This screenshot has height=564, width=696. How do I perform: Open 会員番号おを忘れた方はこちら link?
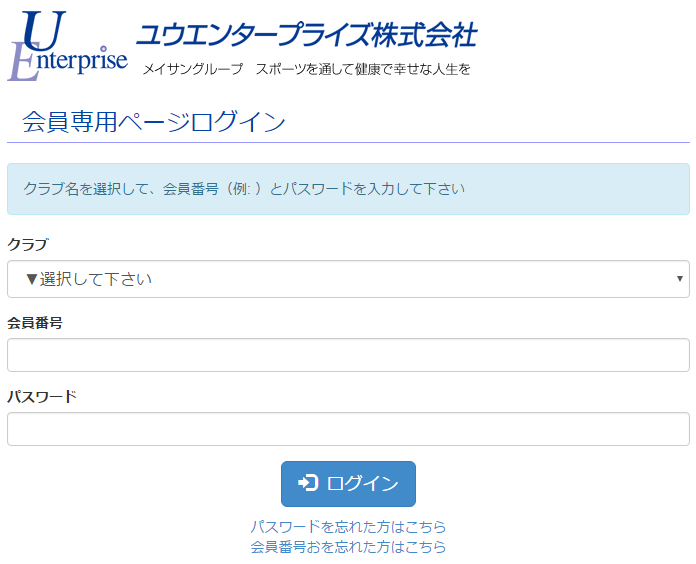tap(348, 547)
